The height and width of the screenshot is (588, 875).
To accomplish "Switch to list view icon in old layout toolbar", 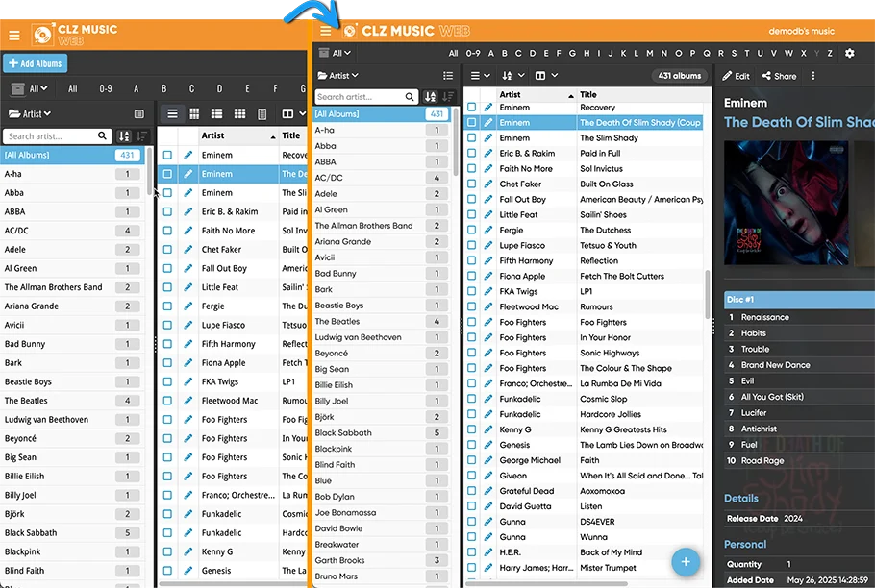I will [x=172, y=113].
